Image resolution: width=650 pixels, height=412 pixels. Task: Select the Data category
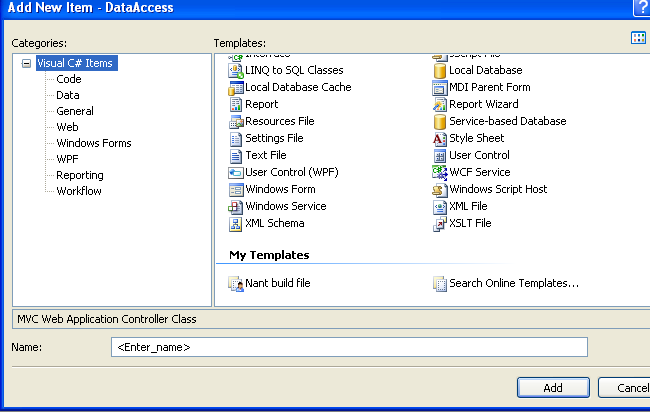[68, 95]
